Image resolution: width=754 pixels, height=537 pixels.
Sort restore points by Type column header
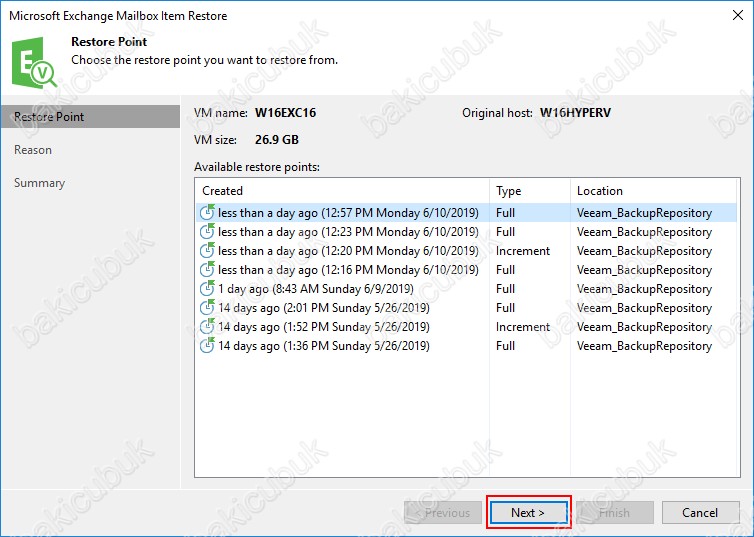530,191
